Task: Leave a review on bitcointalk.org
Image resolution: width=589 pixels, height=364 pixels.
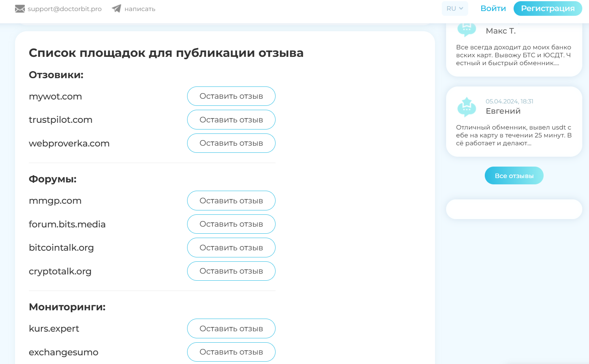Action: coord(231,248)
